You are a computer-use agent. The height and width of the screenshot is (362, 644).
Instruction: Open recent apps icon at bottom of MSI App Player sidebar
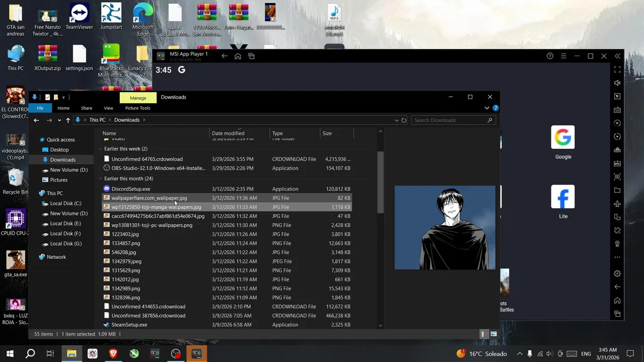[x=617, y=314]
